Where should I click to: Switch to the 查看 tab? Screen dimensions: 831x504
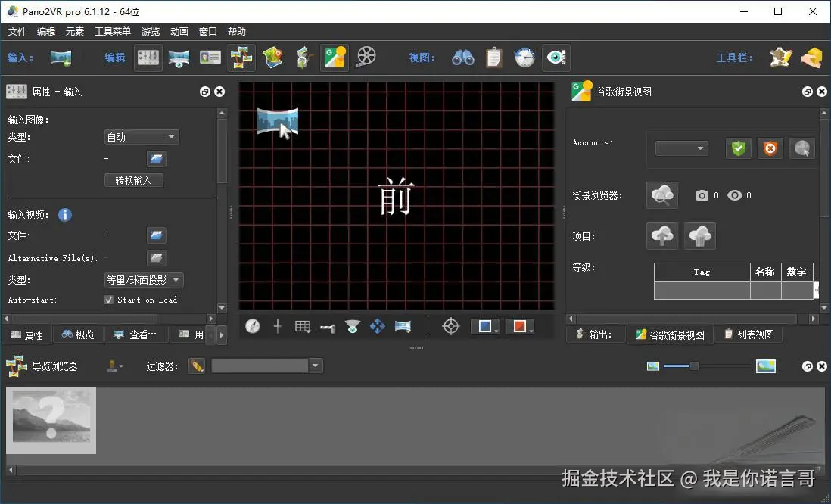tap(136, 334)
